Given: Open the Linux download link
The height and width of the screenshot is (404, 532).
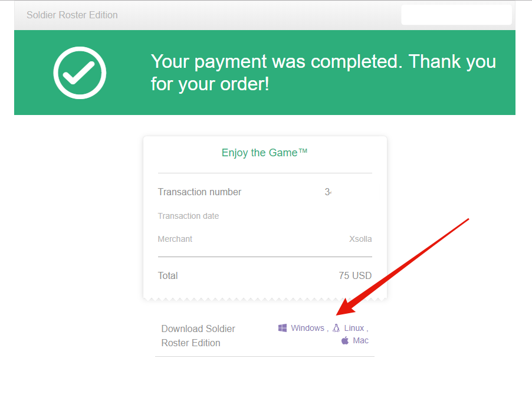Looking at the screenshot, I should (x=354, y=328).
